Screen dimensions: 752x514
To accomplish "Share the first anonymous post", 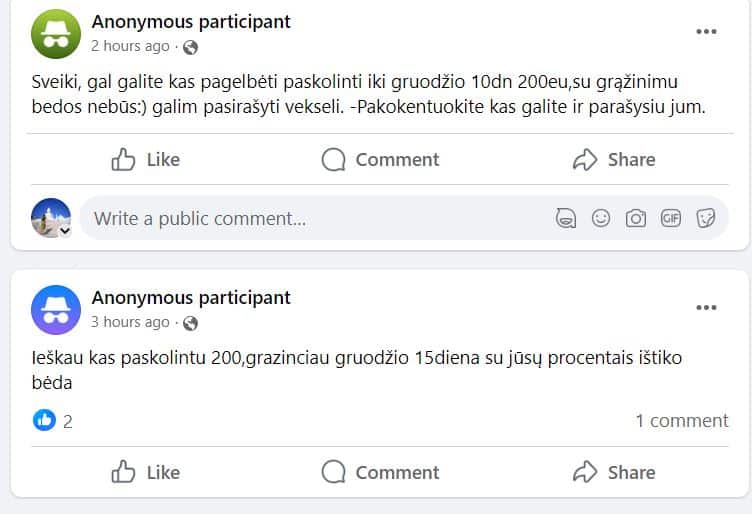I will click(x=614, y=160).
